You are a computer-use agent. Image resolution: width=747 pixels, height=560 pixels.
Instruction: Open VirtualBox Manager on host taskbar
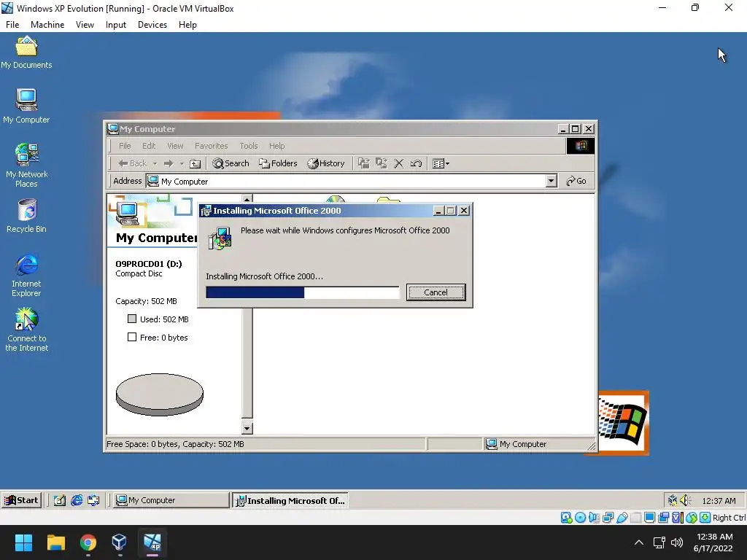[x=119, y=542]
